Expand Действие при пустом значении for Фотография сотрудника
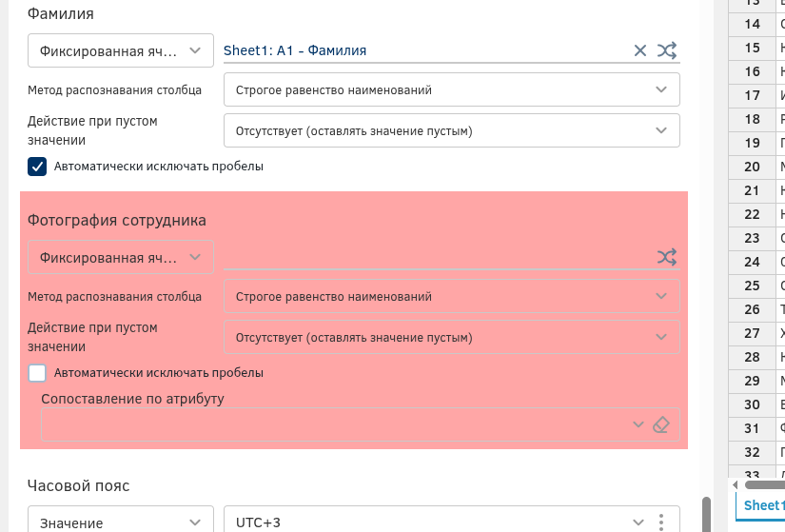This screenshot has width=785, height=532. [451, 338]
